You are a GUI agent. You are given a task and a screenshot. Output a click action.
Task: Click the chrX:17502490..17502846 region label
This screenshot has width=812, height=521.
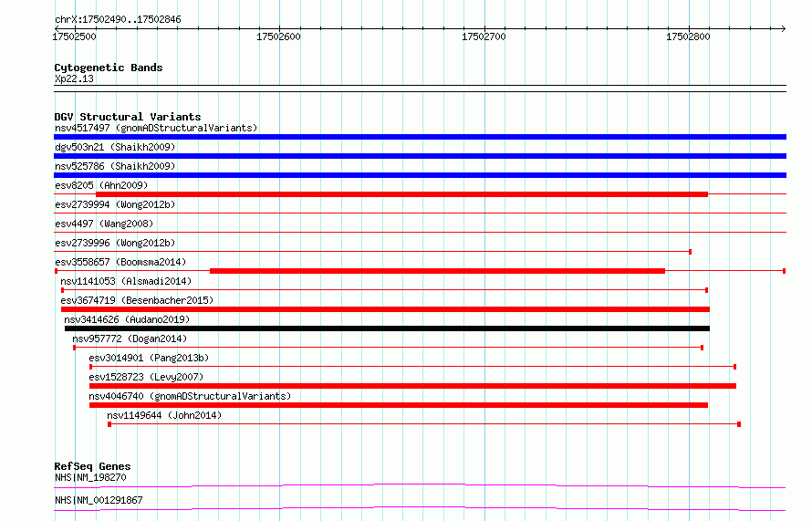tap(118, 20)
